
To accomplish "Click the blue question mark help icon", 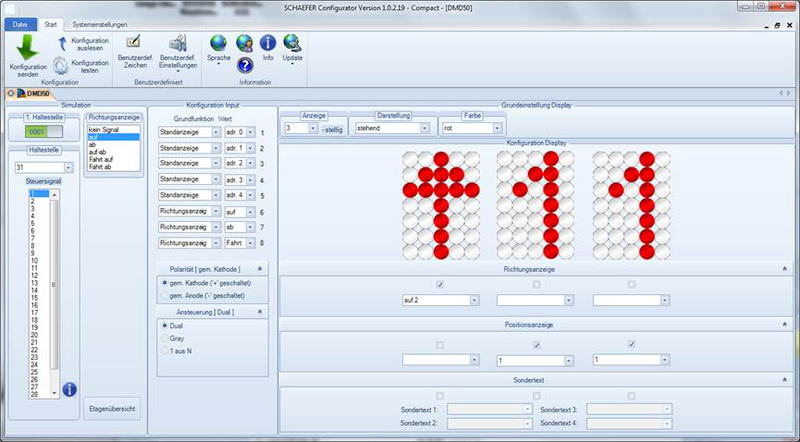I will pos(245,65).
